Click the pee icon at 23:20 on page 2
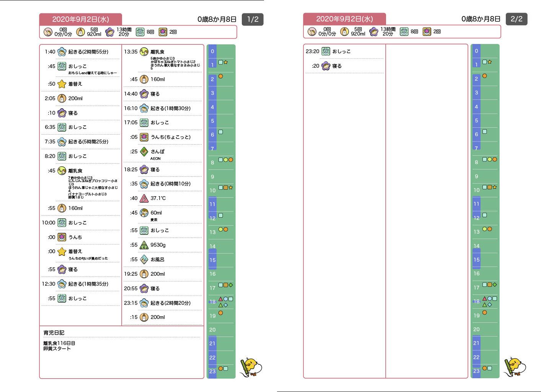 326,51
